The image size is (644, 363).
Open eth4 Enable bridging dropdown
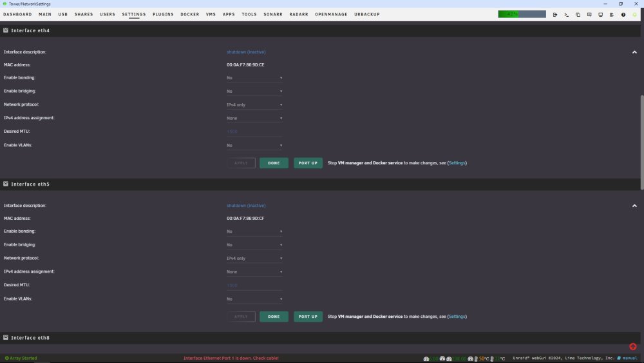(254, 92)
